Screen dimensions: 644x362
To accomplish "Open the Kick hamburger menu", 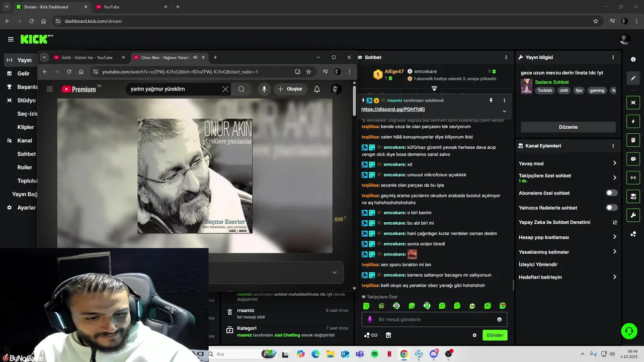I will 11,39.
